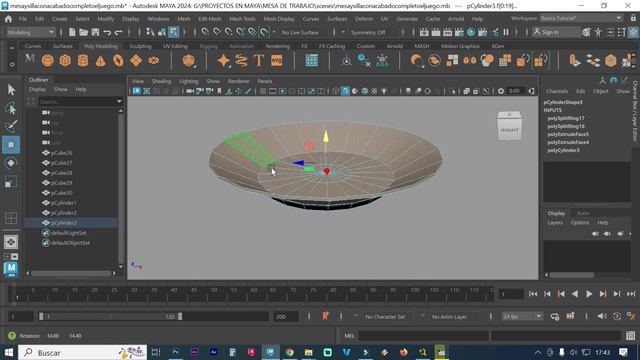640x360 pixels.
Task: Expand the polySplitRing17 input node
Action: pos(565,118)
